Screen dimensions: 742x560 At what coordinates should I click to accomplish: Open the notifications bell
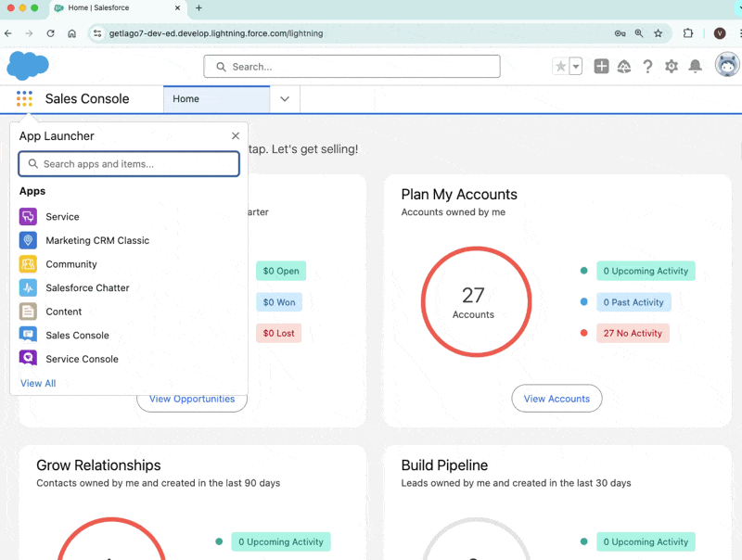pos(695,67)
